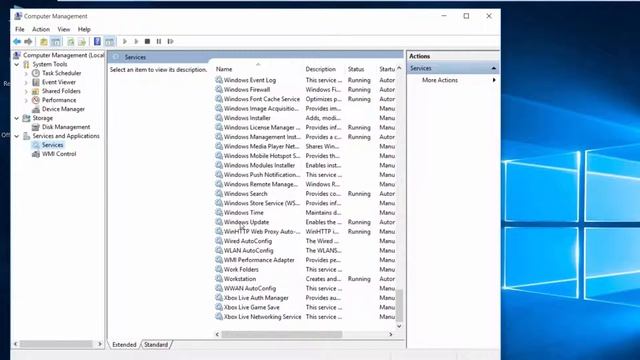The height and width of the screenshot is (360, 640).
Task: Collapse the System Tools node
Action: tap(17, 64)
